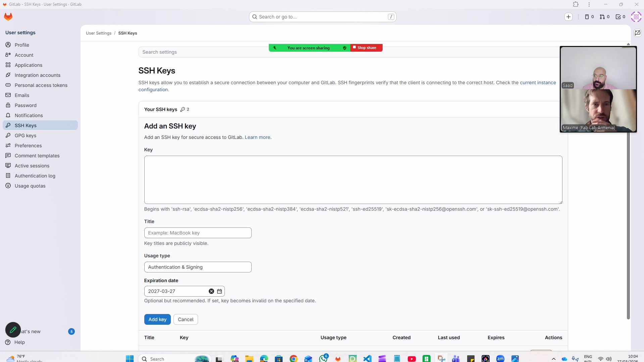Stop screen sharing with Stop share

click(366, 48)
